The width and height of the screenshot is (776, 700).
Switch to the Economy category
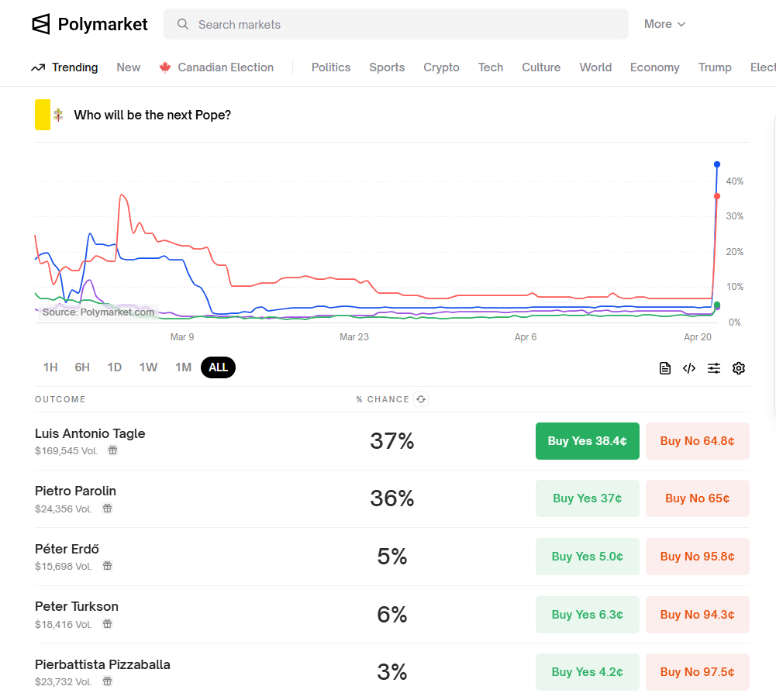click(655, 67)
